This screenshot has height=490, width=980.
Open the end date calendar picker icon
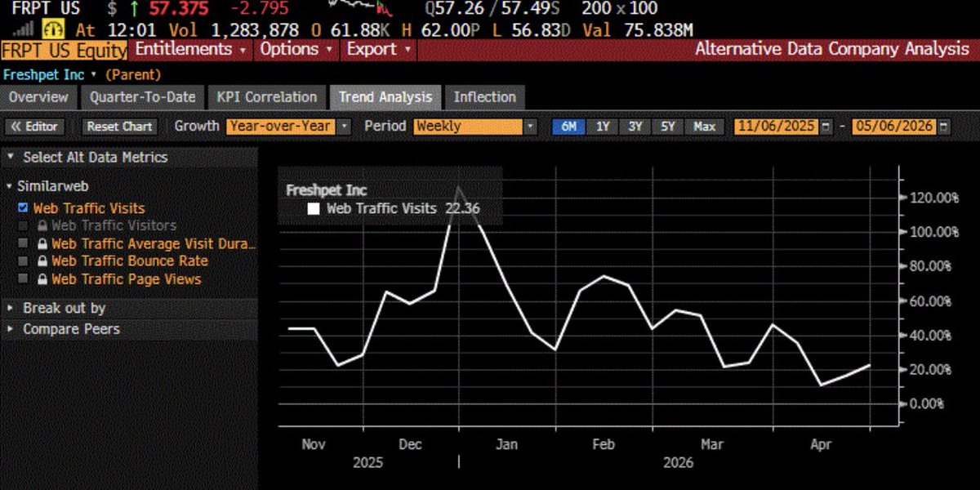[944, 127]
